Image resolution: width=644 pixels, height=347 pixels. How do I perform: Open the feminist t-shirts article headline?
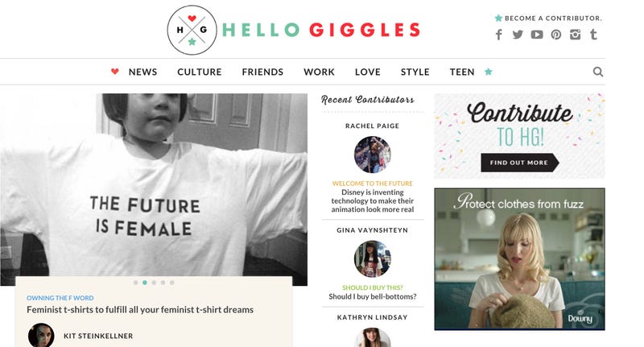tap(140, 310)
